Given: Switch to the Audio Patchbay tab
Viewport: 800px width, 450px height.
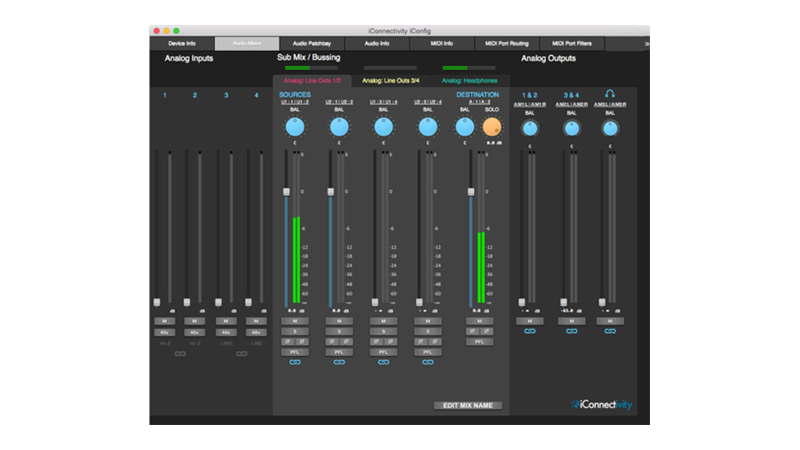Looking at the screenshot, I should click(312, 44).
